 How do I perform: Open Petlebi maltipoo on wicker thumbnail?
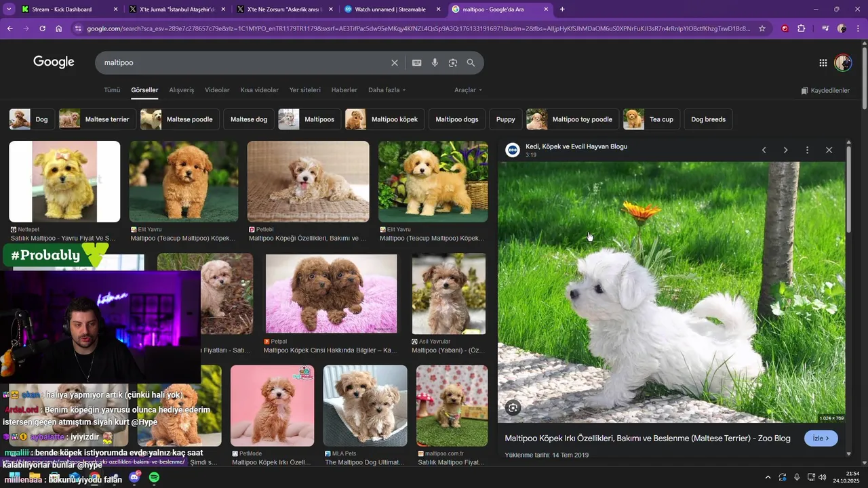[308, 182]
